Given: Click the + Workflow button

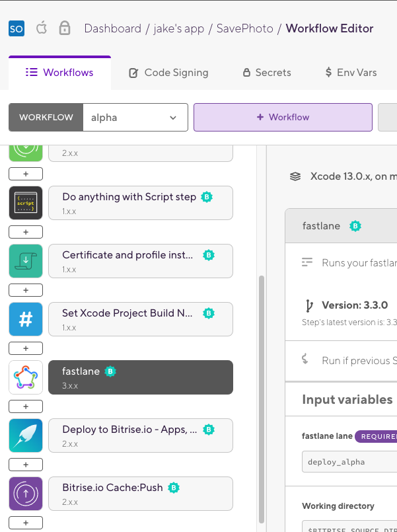Looking at the screenshot, I should (283, 118).
